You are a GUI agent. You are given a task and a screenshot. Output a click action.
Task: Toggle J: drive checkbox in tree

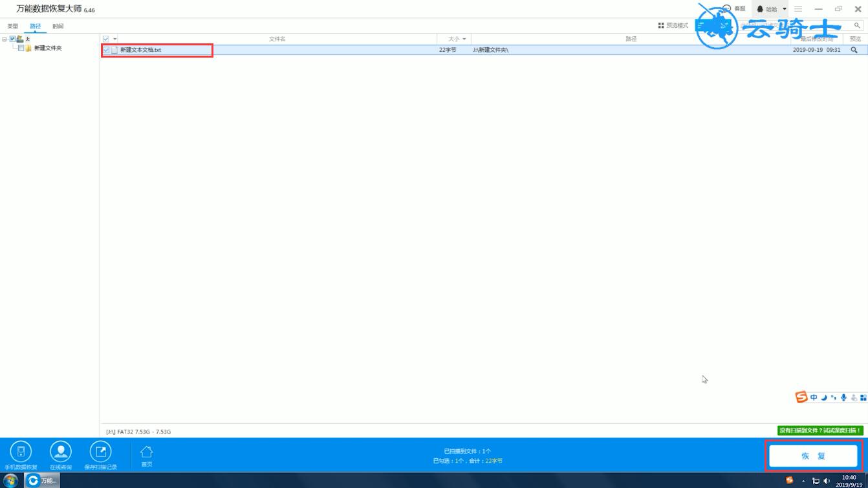coord(12,39)
